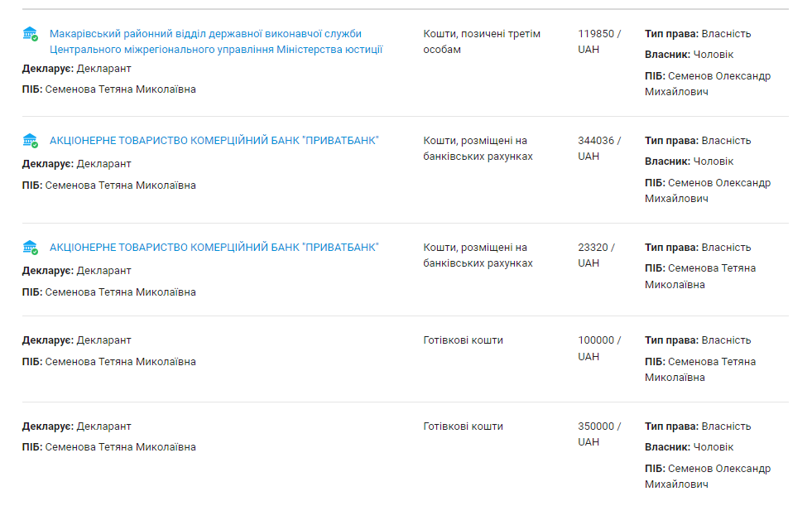Click Власник: Чоловік in the 350000 UAH row

click(x=689, y=447)
